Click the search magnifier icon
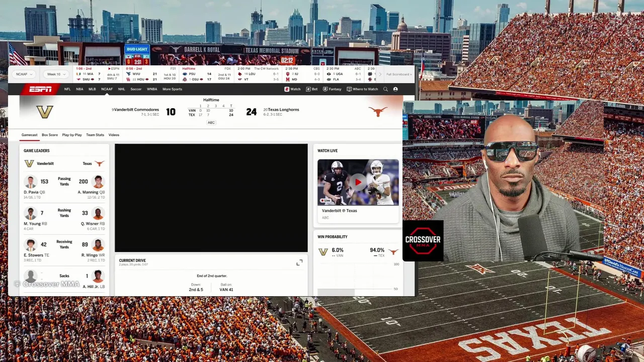This screenshot has width=644, height=362. 385,89
